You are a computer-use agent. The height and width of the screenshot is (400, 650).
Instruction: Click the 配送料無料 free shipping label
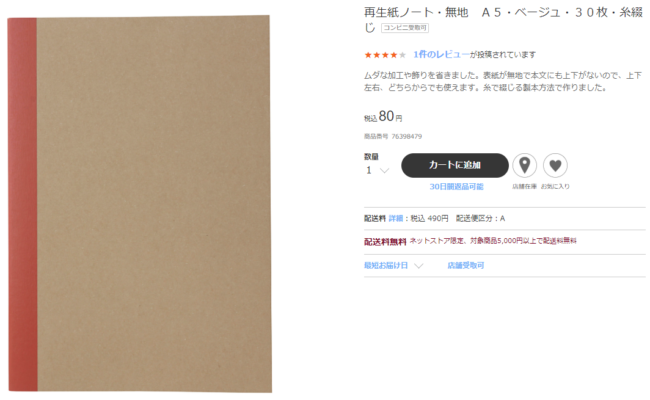385,242
